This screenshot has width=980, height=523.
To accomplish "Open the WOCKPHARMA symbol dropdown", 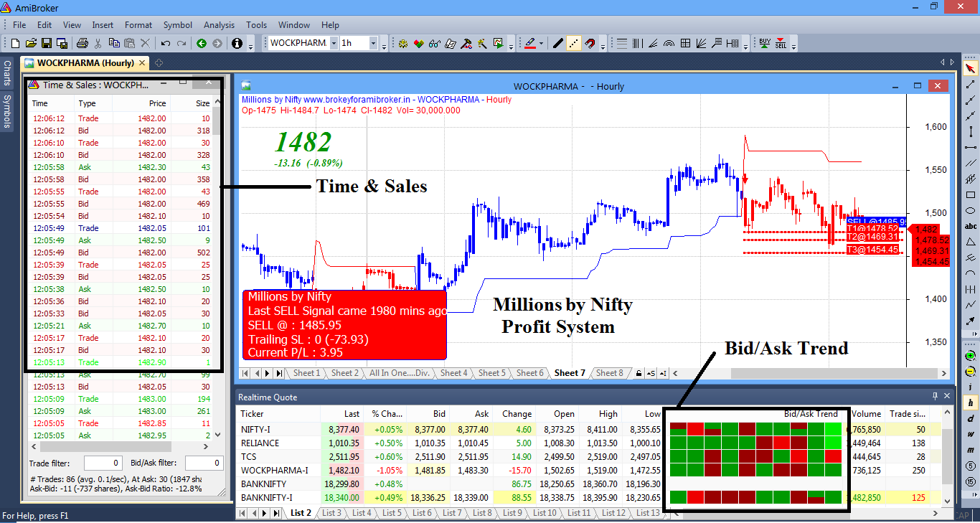I will [334, 43].
